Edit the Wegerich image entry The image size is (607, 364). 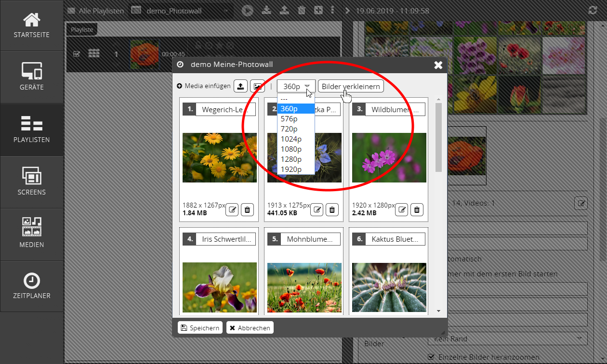[x=232, y=209]
